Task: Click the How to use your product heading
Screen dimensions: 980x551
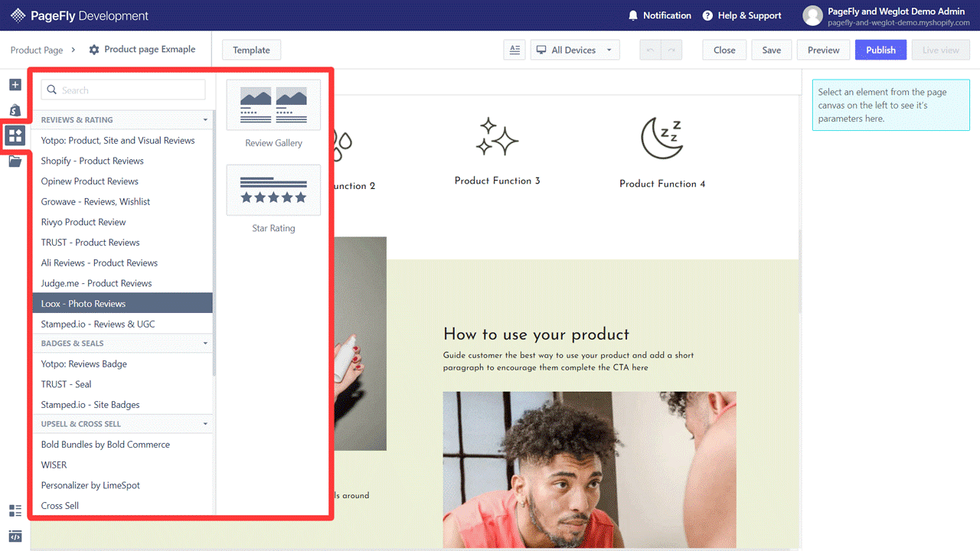Action: (x=536, y=334)
